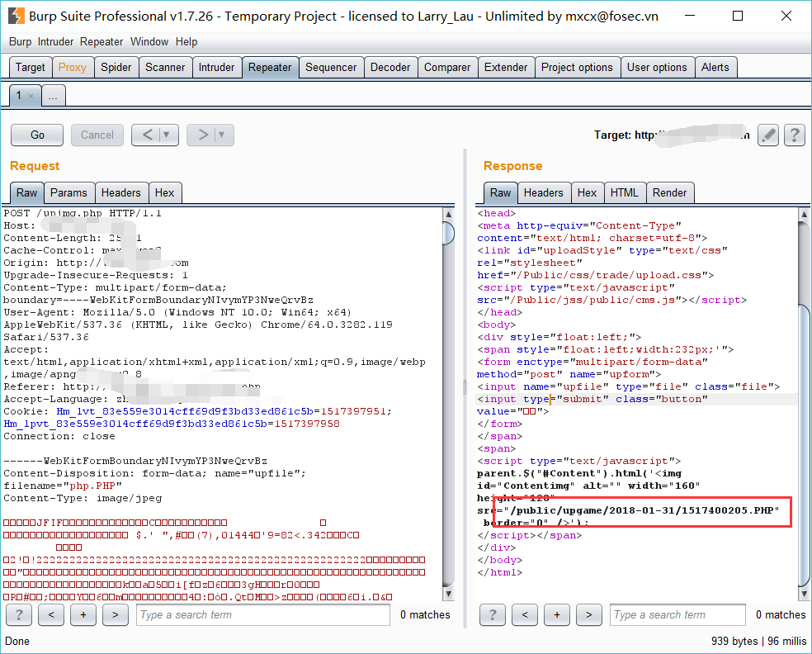This screenshot has width=812, height=654.
Task: Click the "939 bytes | 96 millis" status text
Action: click(758, 641)
